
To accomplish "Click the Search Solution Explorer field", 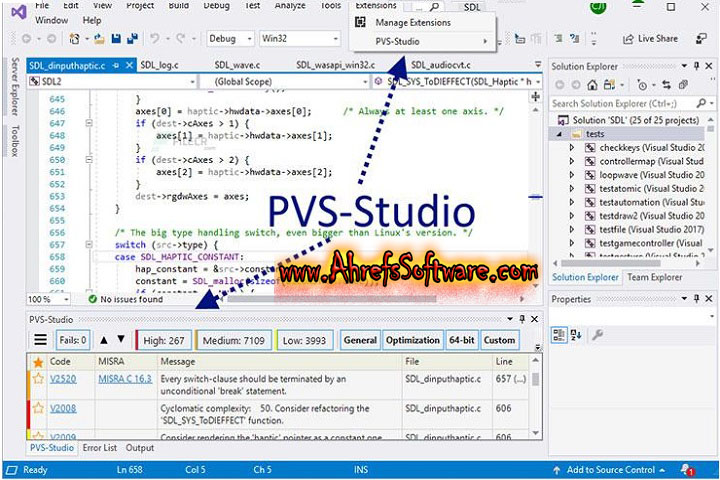I will [x=625, y=103].
